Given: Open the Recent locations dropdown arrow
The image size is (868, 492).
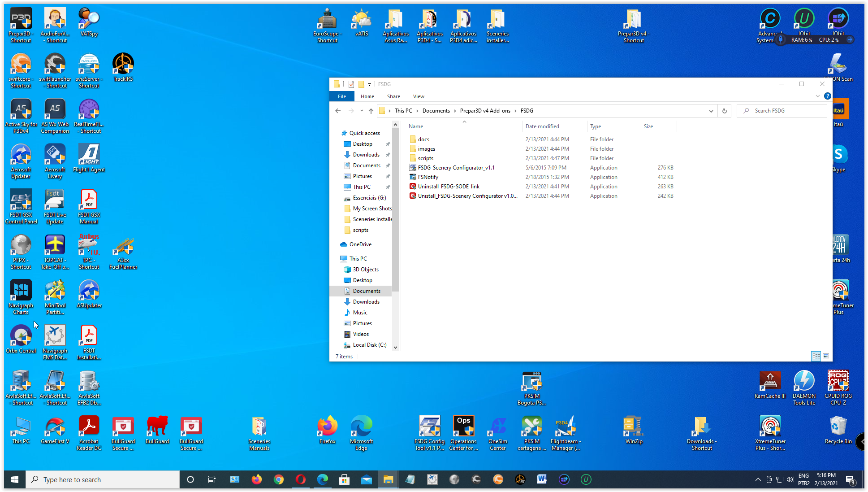Looking at the screenshot, I should click(361, 111).
